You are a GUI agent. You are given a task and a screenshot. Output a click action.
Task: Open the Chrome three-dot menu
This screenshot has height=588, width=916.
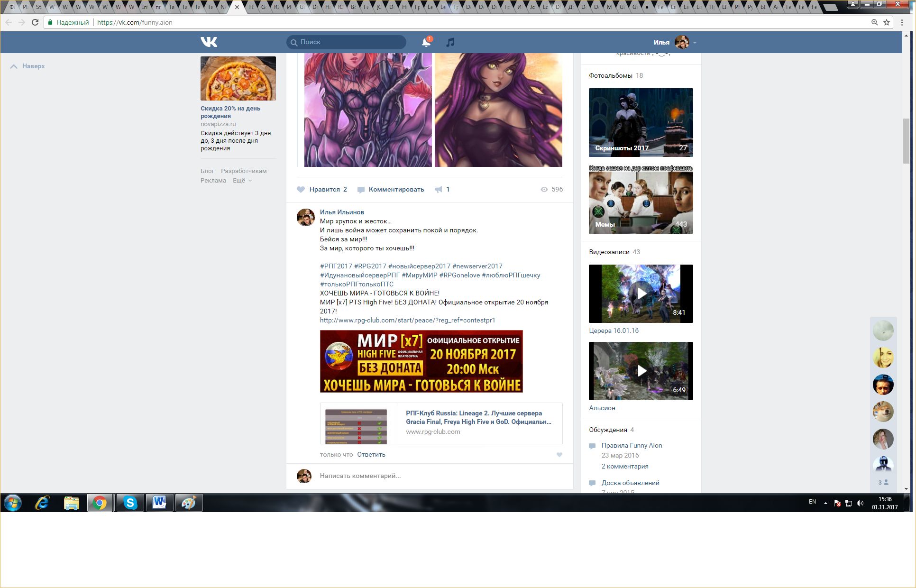(x=902, y=22)
